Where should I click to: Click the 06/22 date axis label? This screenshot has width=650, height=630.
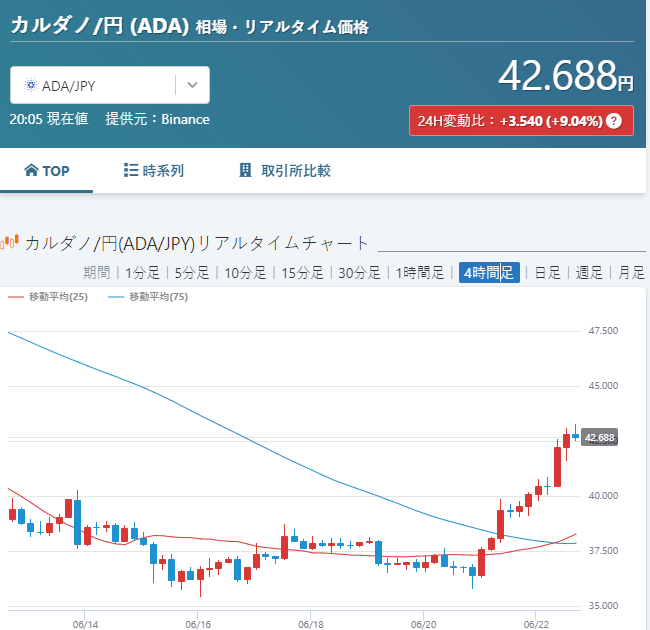536,624
